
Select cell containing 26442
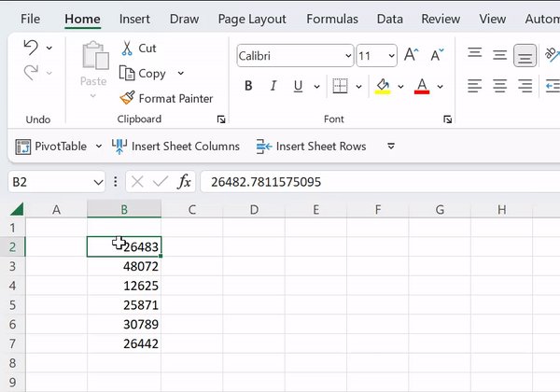coord(124,343)
